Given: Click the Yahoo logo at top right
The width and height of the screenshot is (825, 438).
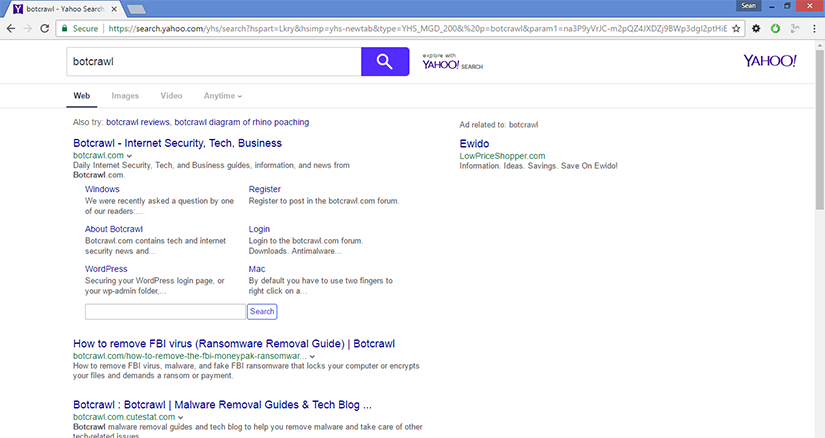Looking at the screenshot, I should pyautogui.click(x=769, y=61).
